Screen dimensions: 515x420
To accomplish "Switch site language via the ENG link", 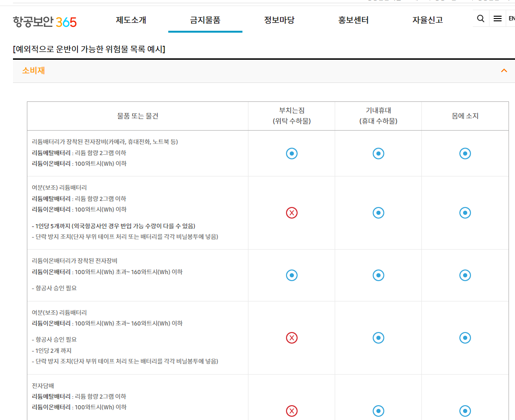I will pos(512,19).
